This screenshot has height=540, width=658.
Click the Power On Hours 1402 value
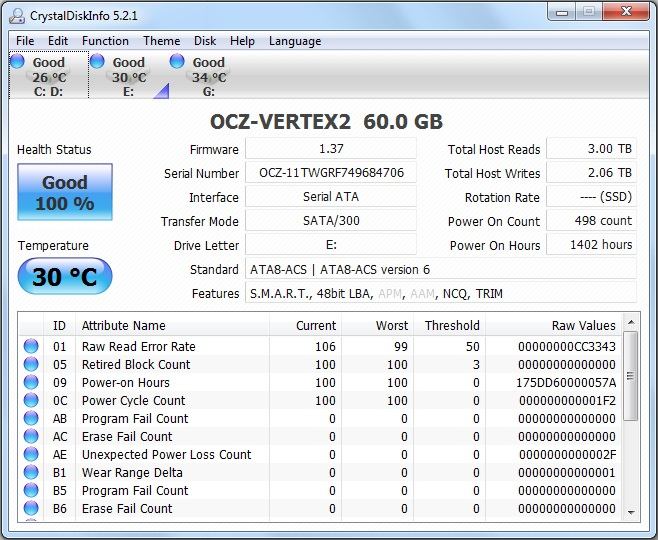591,245
